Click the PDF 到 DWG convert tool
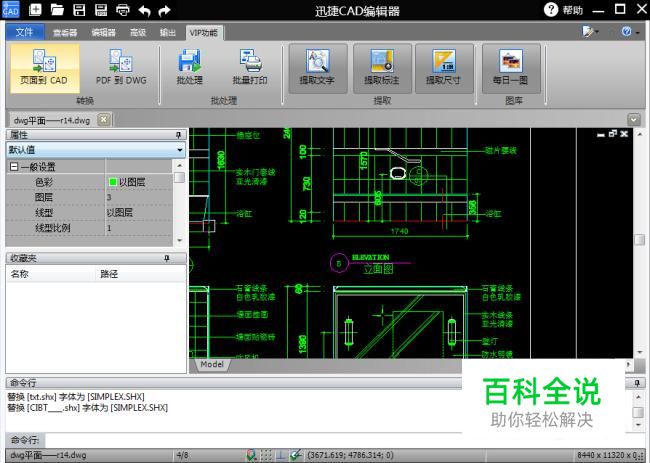Viewport: 650px width, 463px height. 121,68
